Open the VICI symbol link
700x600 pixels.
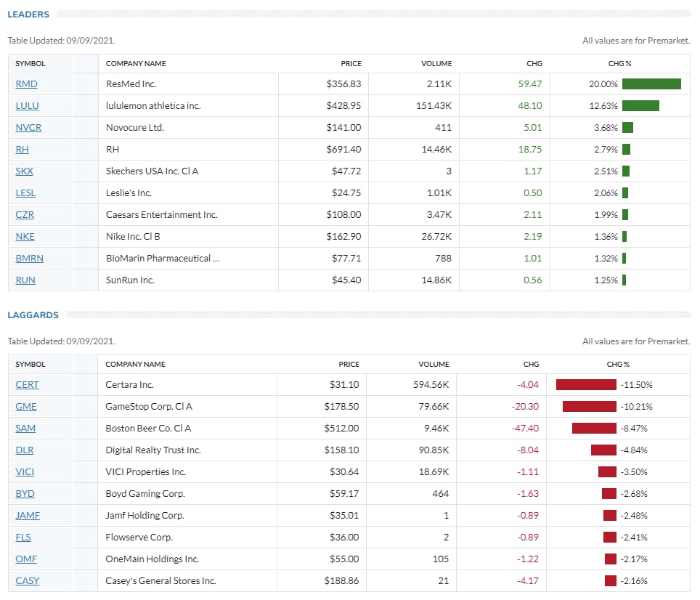[x=25, y=472]
